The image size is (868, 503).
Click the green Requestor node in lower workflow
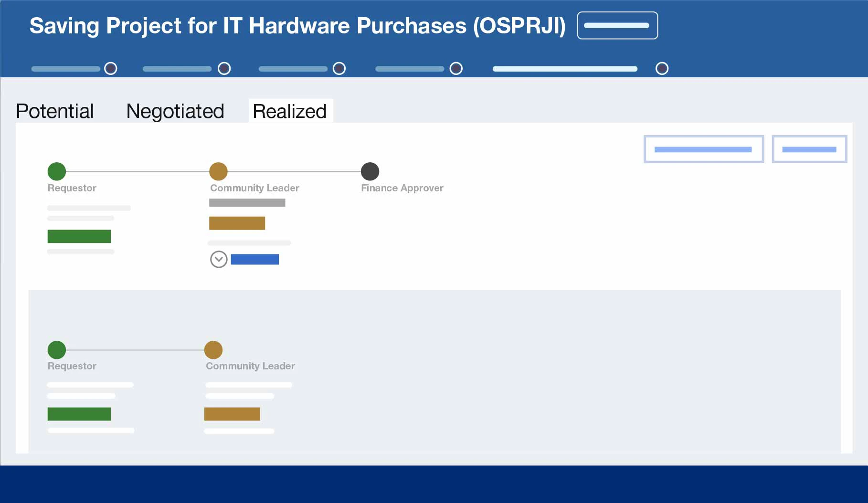tap(57, 350)
